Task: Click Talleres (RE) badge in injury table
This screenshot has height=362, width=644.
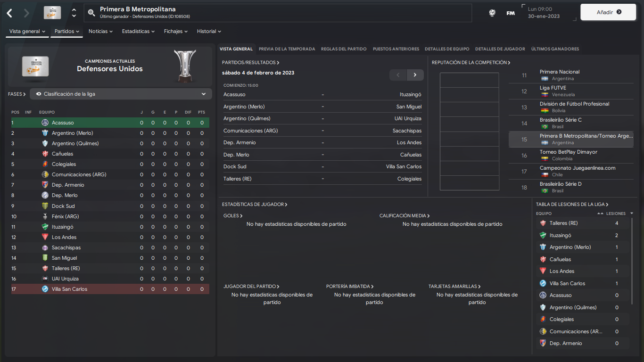Action: click(543, 223)
